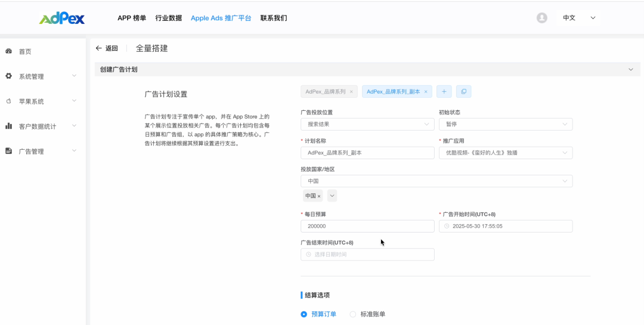Image resolution: width=644 pixels, height=325 pixels.
Task: Open the 推广应用 dropdown
Action: pos(505,153)
